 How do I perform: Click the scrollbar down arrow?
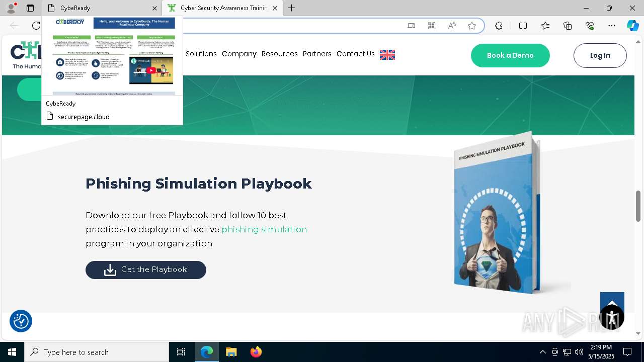click(x=638, y=333)
